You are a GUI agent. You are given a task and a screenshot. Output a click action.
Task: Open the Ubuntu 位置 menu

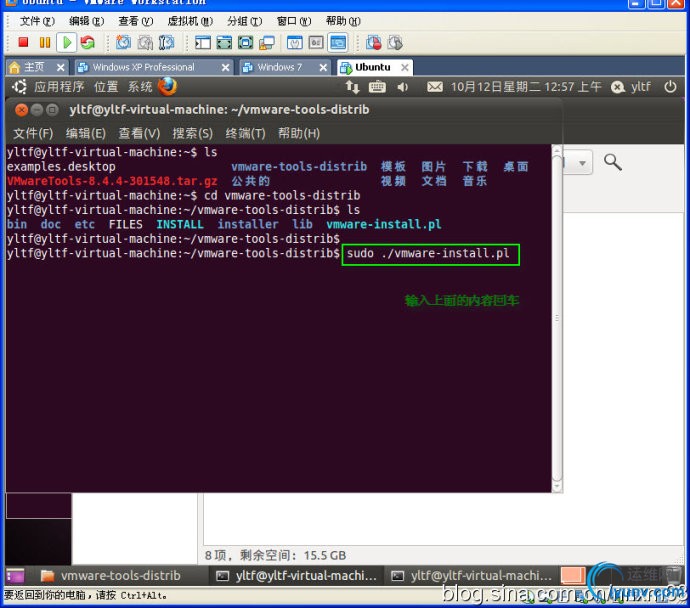click(106, 87)
